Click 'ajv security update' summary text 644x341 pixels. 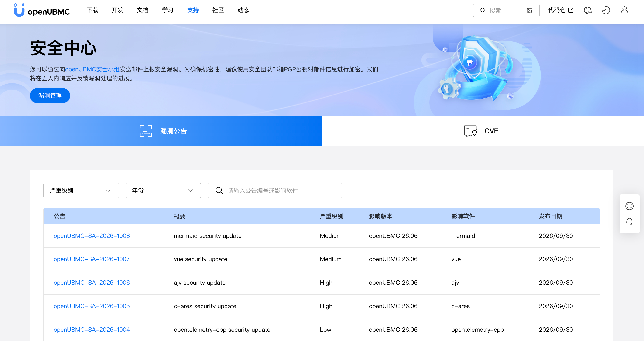click(x=199, y=283)
